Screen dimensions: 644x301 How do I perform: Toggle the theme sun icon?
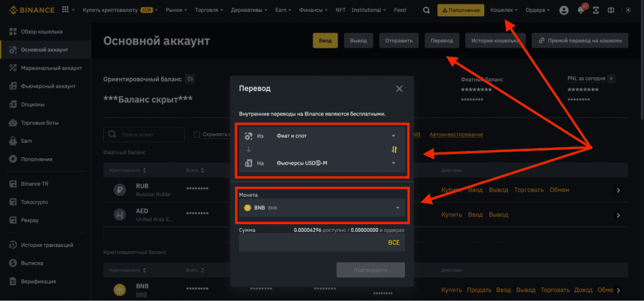coord(628,10)
